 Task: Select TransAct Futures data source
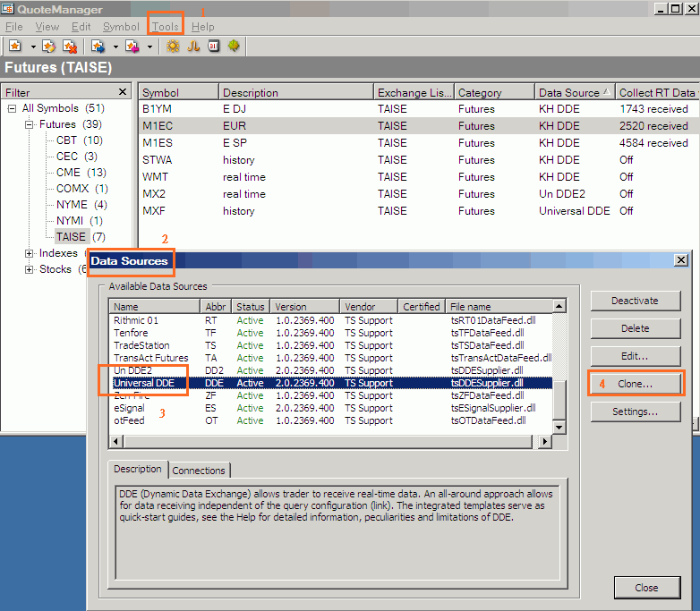tap(331, 358)
